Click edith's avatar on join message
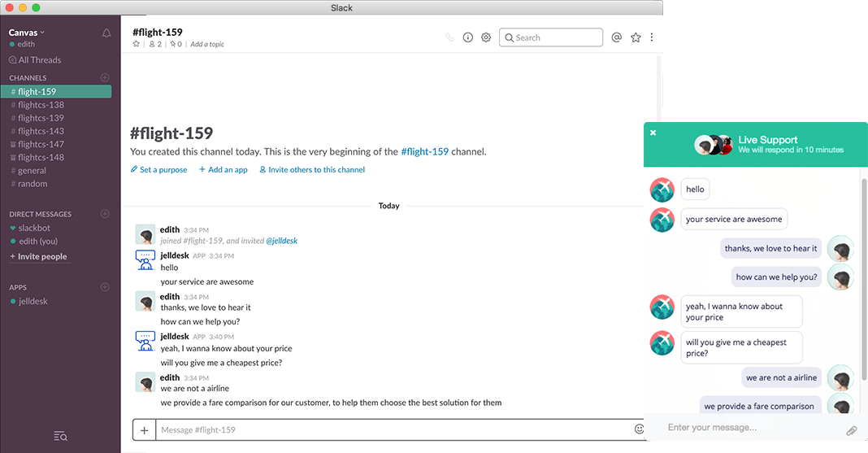The width and height of the screenshot is (868, 453). [x=145, y=234]
